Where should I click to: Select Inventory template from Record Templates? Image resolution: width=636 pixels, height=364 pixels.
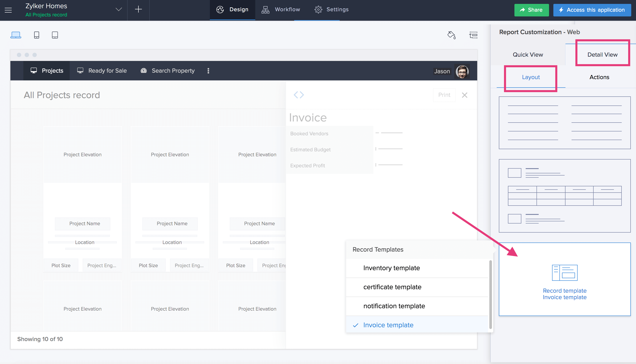tap(417, 268)
